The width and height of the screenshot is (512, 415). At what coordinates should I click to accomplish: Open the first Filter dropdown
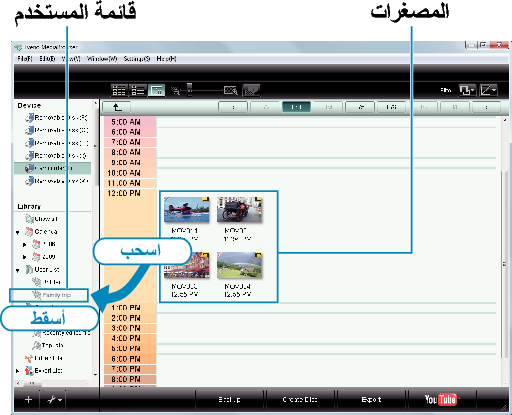(x=467, y=90)
